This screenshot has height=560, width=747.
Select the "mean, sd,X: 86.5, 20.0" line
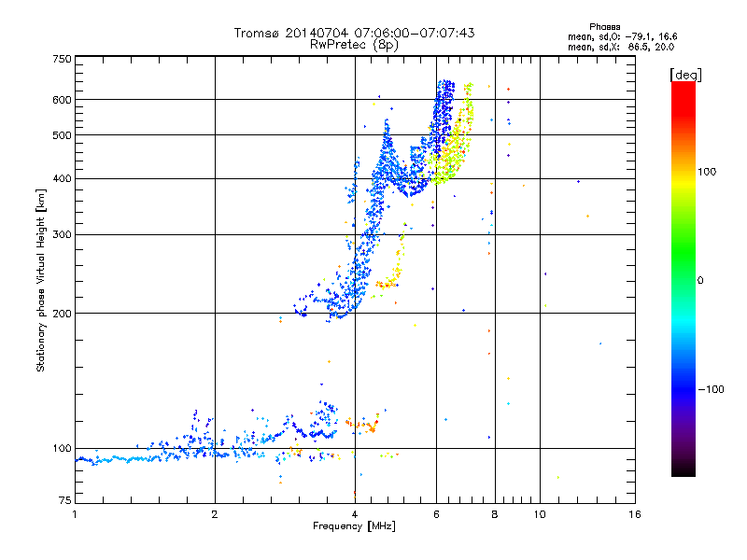click(621, 48)
